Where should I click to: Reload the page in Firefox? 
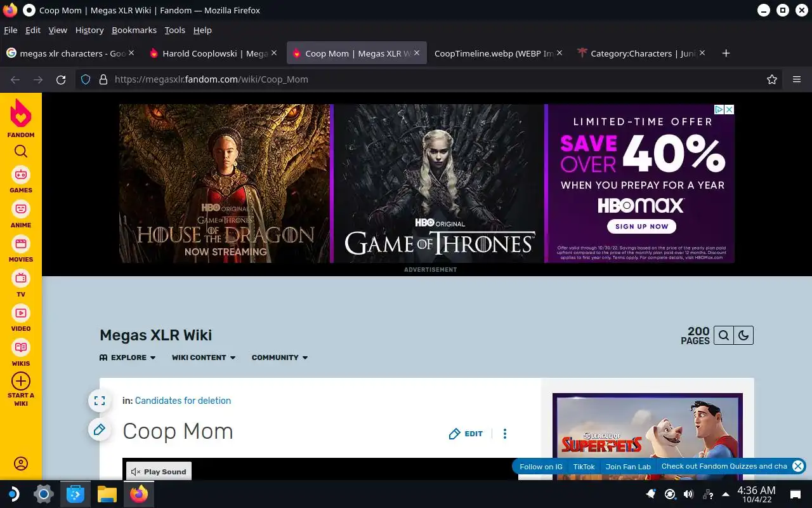tap(61, 79)
